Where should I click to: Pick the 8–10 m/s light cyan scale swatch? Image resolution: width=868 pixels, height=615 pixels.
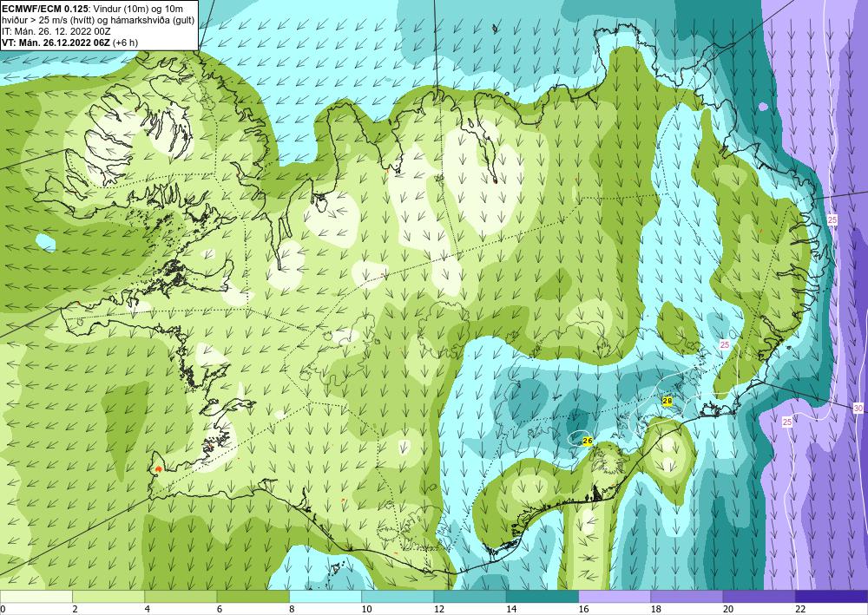pyautogui.click(x=325, y=596)
